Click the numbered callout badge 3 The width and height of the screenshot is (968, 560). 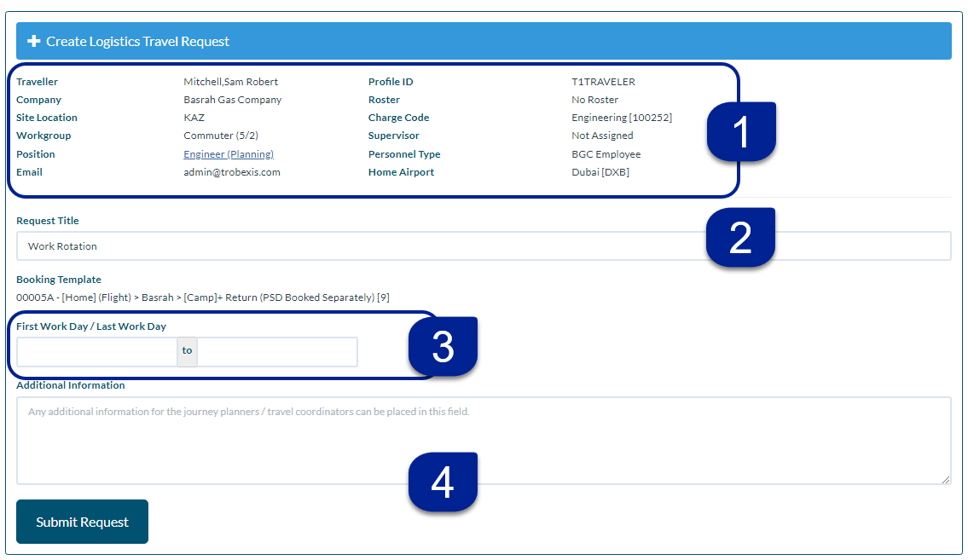point(443,346)
